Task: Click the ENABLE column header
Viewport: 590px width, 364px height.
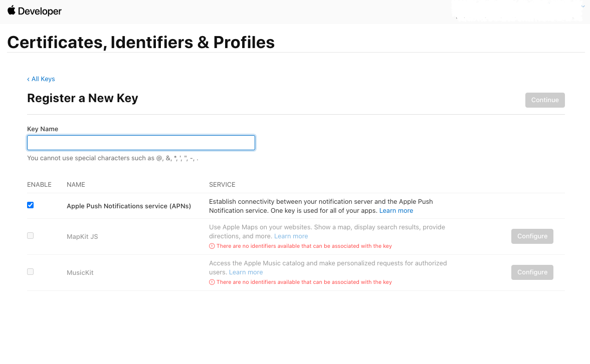Action: pyautogui.click(x=39, y=184)
